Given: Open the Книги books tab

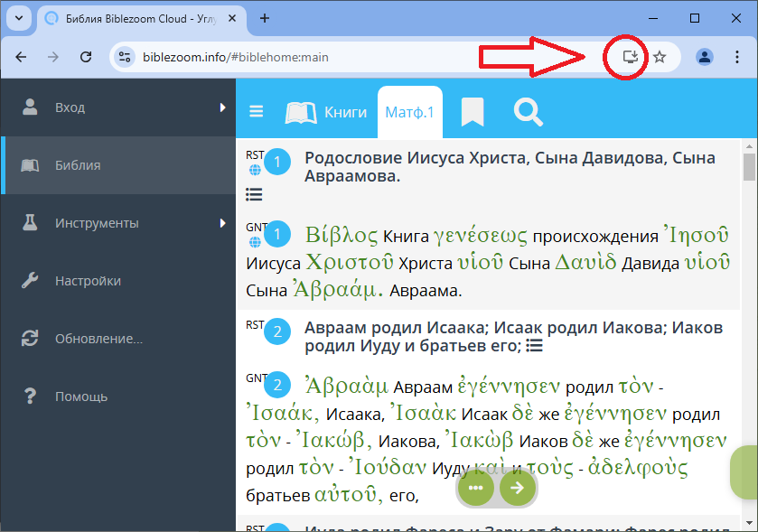Looking at the screenshot, I should (x=326, y=112).
